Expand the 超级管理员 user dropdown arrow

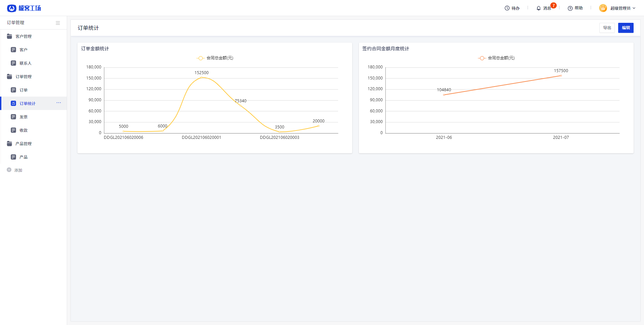[x=634, y=8]
